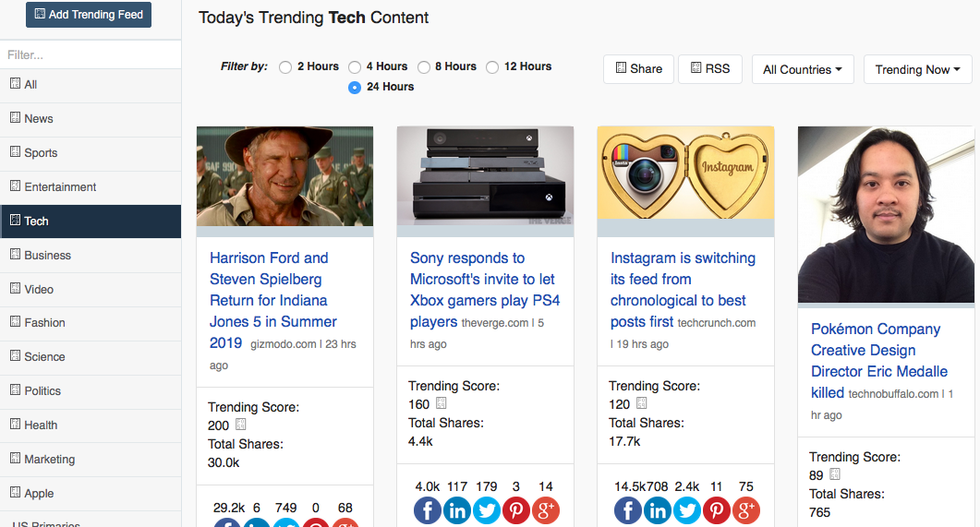The height and width of the screenshot is (527, 980).
Task: Click the icon next to Sports category
Action: (x=16, y=151)
